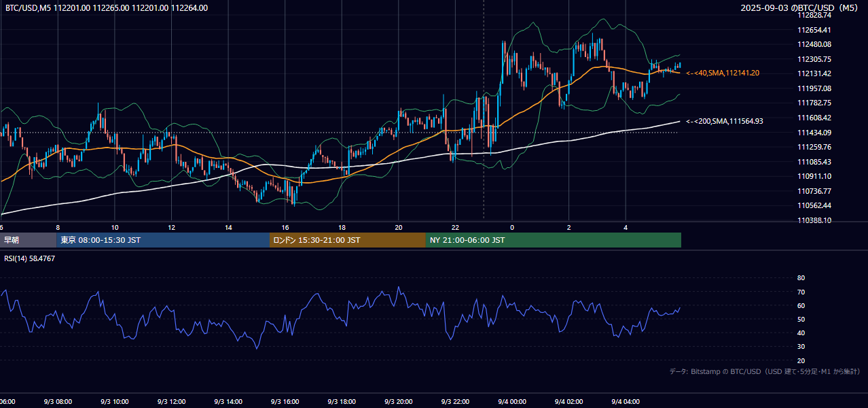Click price axis label 110388.10

coord(814,220)
